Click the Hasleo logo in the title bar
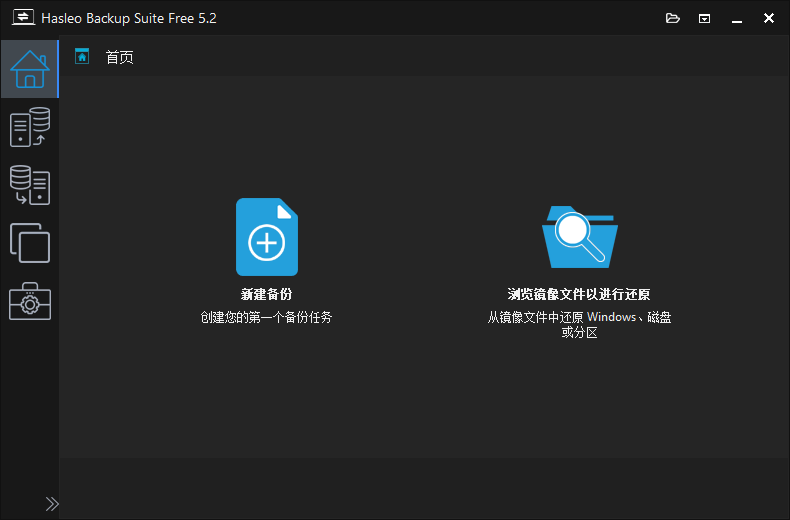The height and width of the screenshot is (520, 790). click(x=23, y=18)
